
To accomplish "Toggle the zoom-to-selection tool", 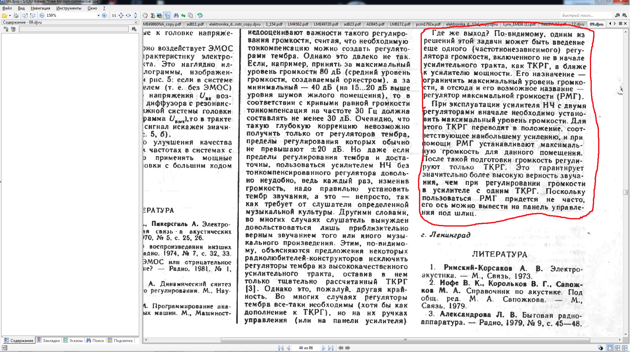I will pyautogui.click(x=167, y=15).
